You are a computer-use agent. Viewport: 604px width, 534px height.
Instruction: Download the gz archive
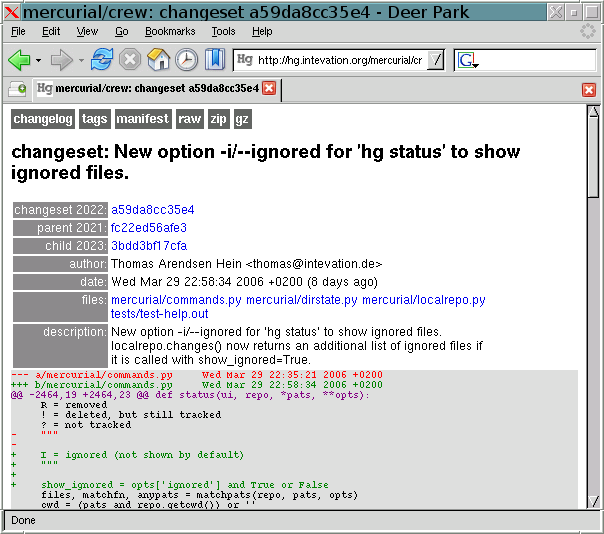pyautogui.click(x=242, y=119)
